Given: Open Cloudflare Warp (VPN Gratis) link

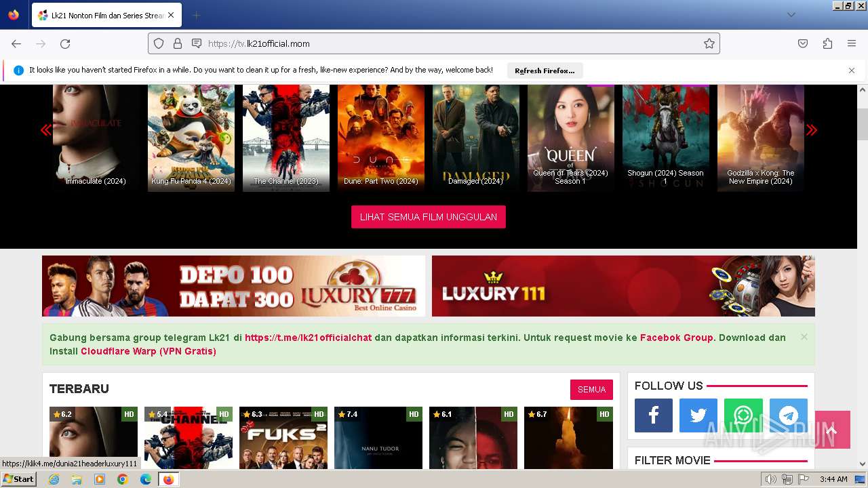Looking at the screenshot, I should pos(149,351).
